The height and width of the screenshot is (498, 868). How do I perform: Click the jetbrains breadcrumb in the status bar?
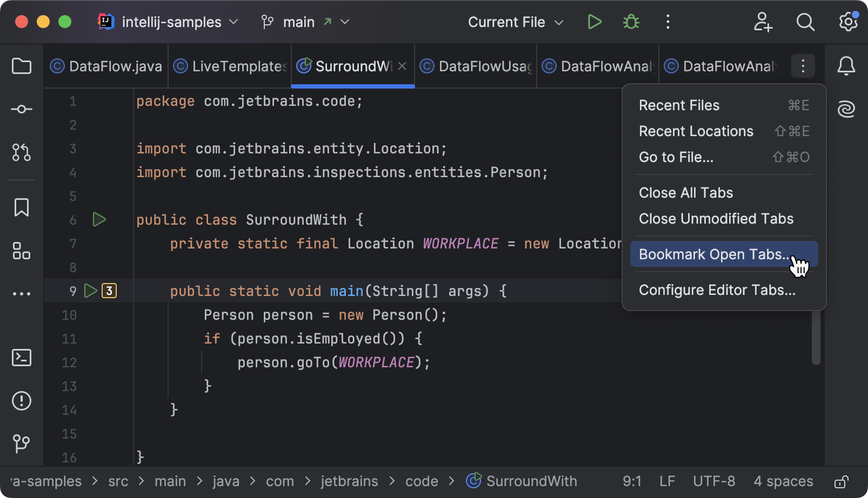click(349, 481)
